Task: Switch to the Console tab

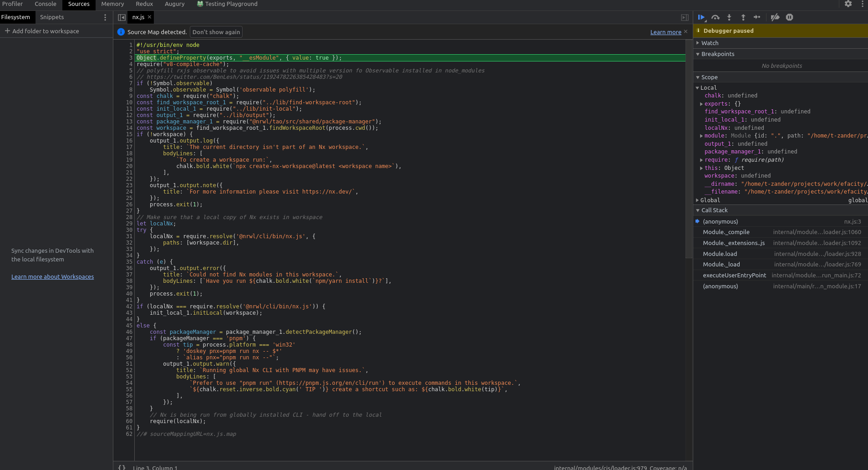Action: pyautogui.click(x=46, y=4)
